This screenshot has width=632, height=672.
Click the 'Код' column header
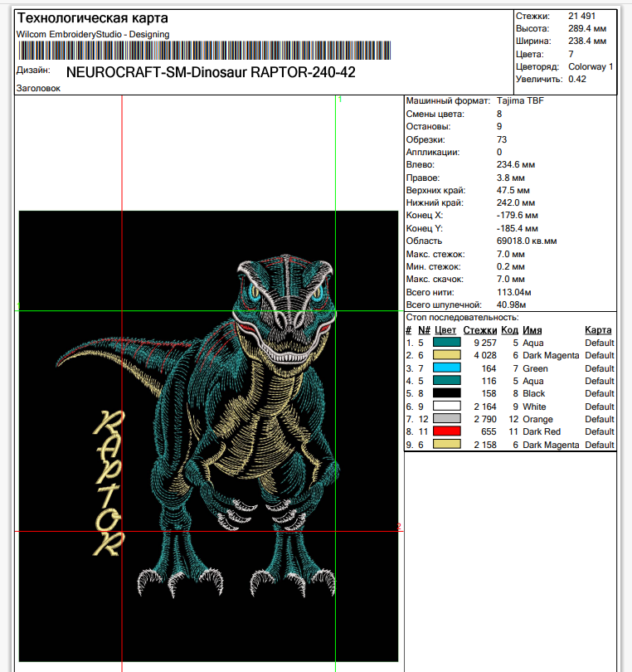[x=510, y=330]
